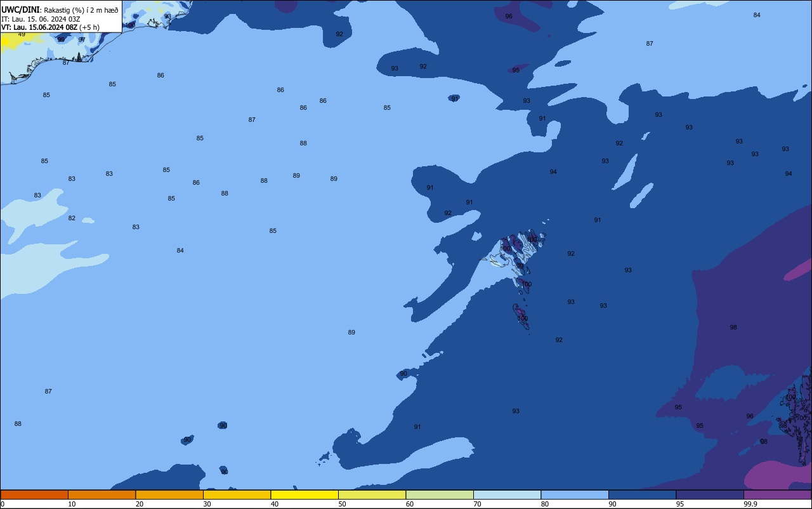Click the humidity value '49' on the yellow area
Image resolution: width=812 pixels, height=509 pixels.
[x=22, y=34]
